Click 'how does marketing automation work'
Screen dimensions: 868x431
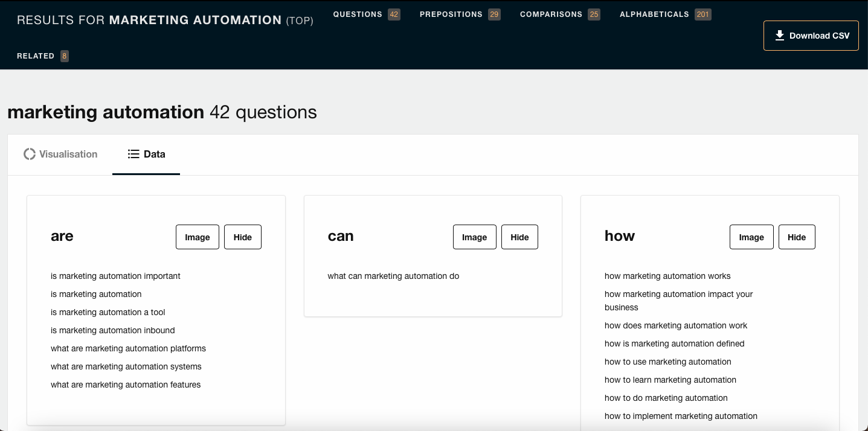pos(676,325)
